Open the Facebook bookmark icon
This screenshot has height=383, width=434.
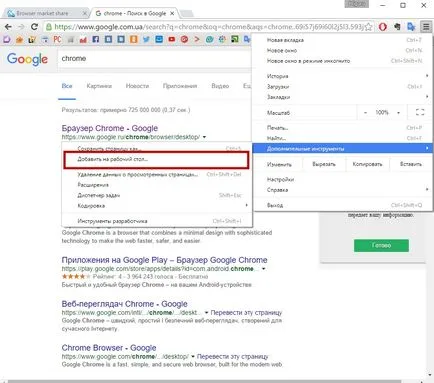(96, 39)
